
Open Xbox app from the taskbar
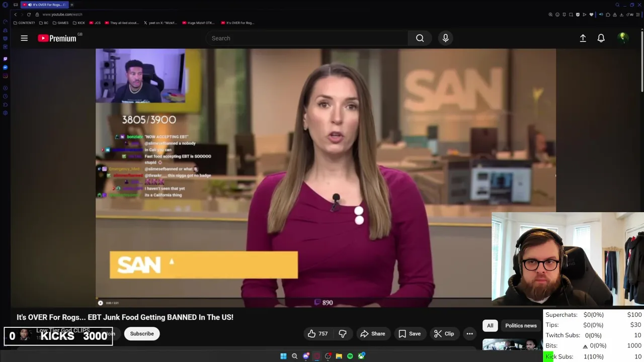(x=361, y=356)
